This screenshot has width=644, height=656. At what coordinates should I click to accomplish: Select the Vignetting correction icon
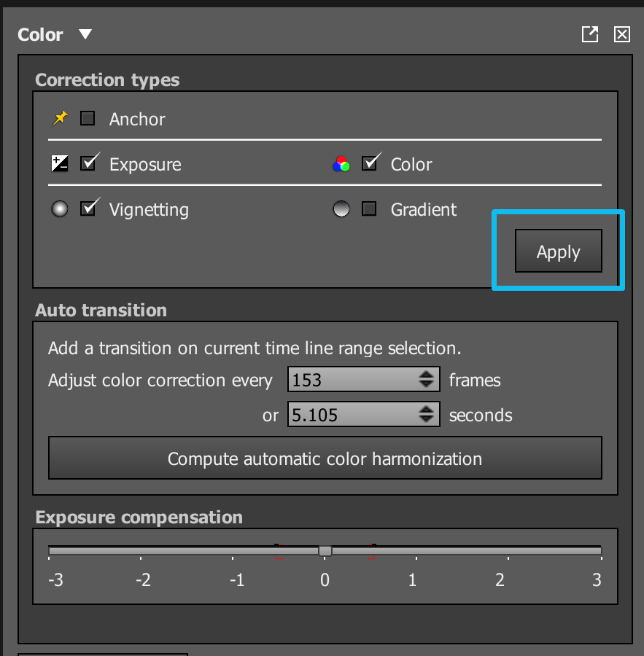point(59,208)
